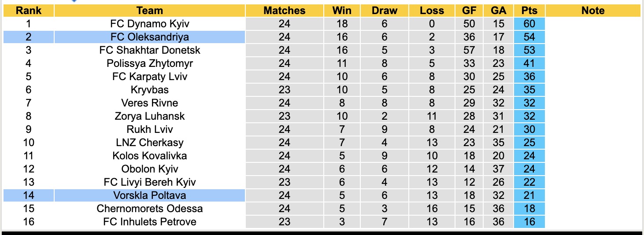Open Polissya Zhytomyr team entry
The height and width of the screenshot is (235, 644).
coord(150,63)
